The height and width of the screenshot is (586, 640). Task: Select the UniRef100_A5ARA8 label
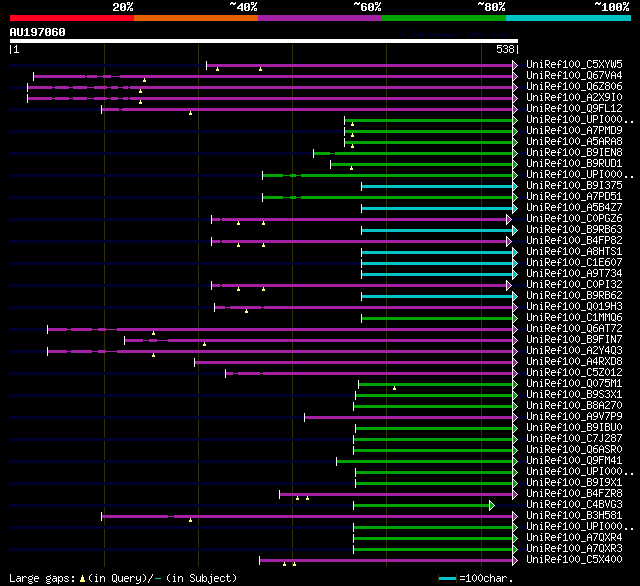574,142
